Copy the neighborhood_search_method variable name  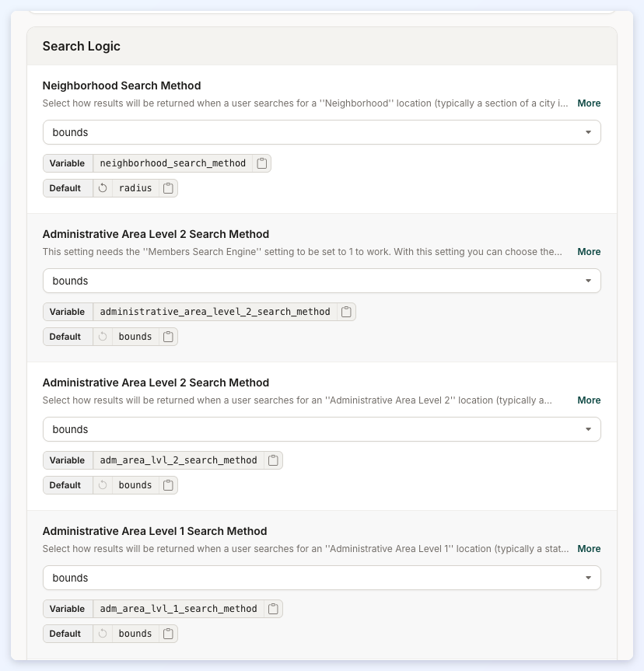pyautogui.click(x=261, y=163)
